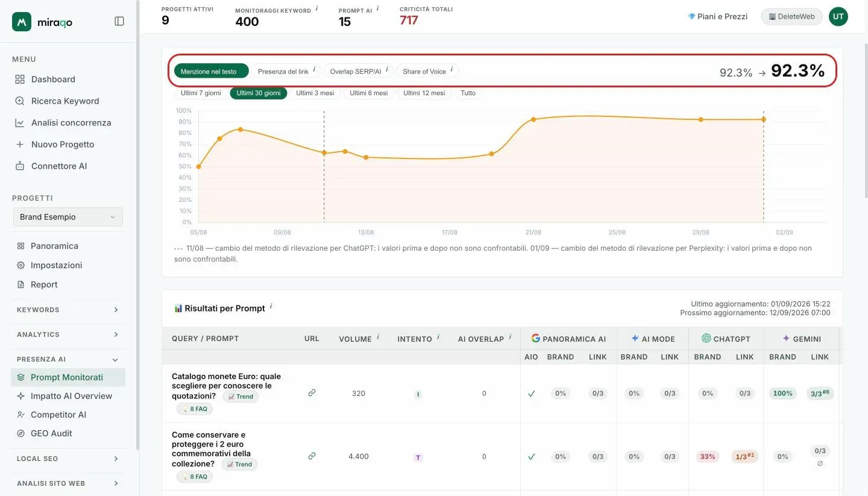Choose the Ultimi 30 giorni range
The height and width of the screenshot is (496, 868).
coord(259,93)
